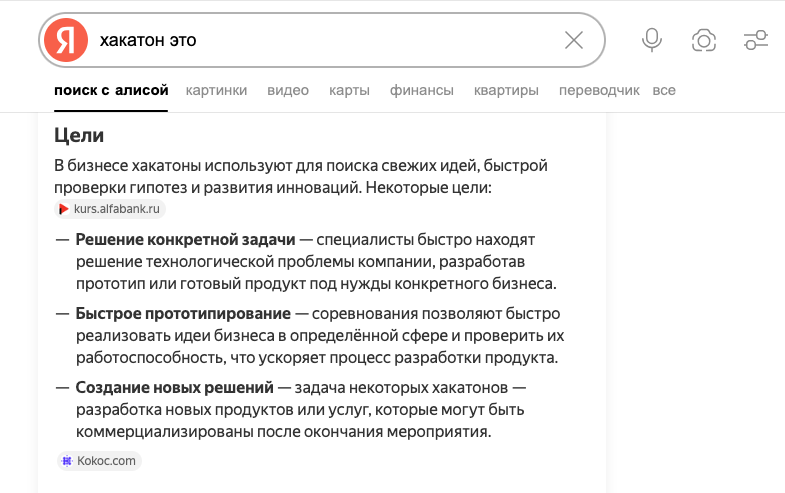Switch to the "картинки" tab
This screenshot has height=493, width=785.
pyautogui.click(x=216, y=90)
